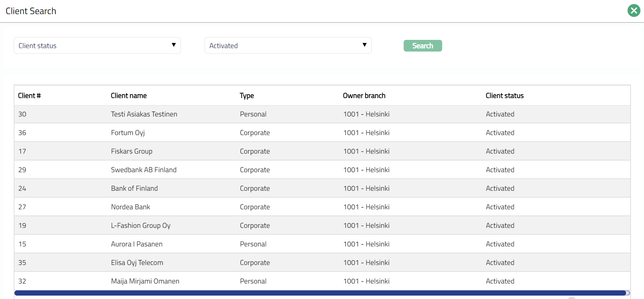Click the Client status column header

pos(504,96)
